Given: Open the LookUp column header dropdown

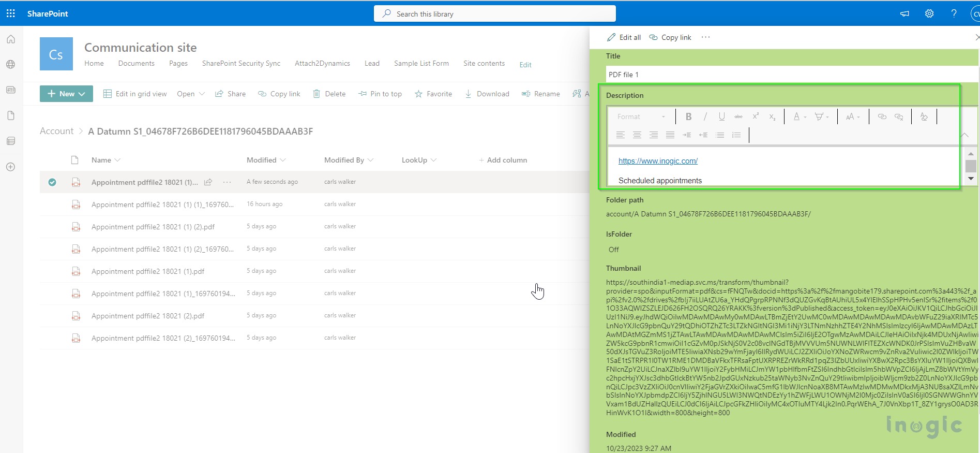Looking at the screenshot, I should coord(419,160).
